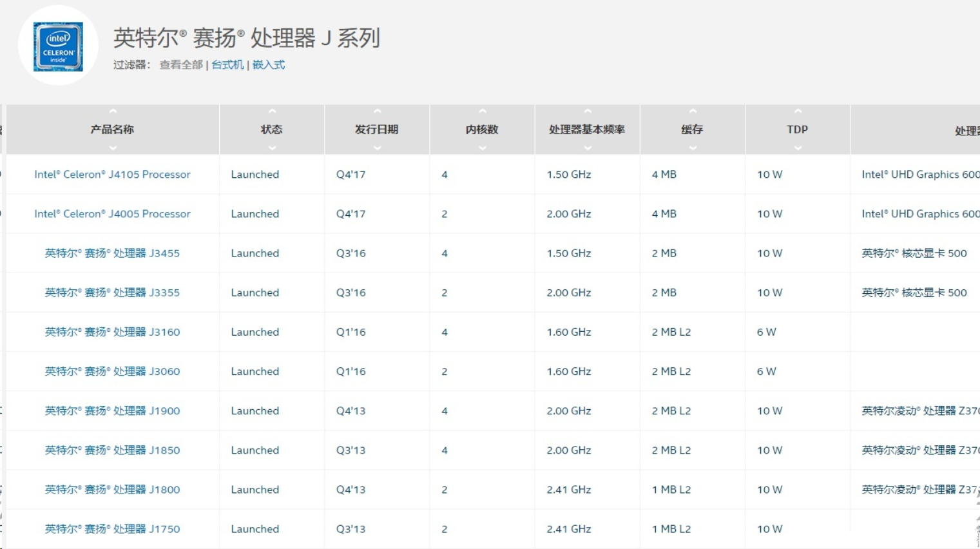
Task: Select the Launched status in J3160 row
Action: pos(255,332)
